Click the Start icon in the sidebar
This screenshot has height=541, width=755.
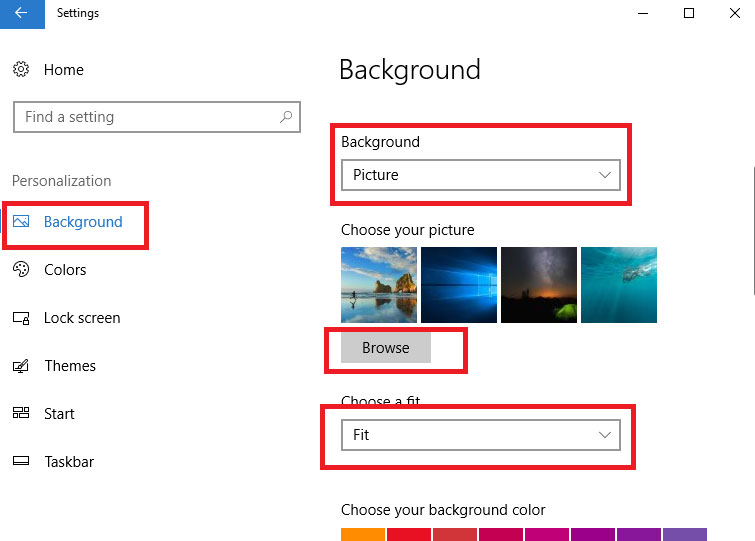tap(21, 414)
